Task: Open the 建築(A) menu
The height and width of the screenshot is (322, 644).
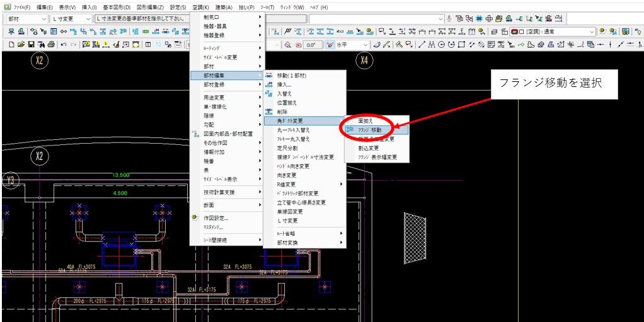Action: [224, 8]
